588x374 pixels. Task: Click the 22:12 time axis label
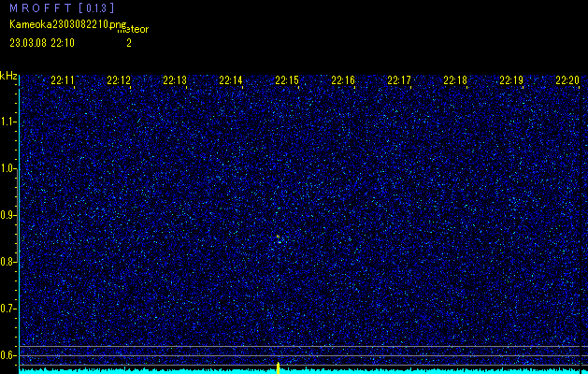click(119, 80)
